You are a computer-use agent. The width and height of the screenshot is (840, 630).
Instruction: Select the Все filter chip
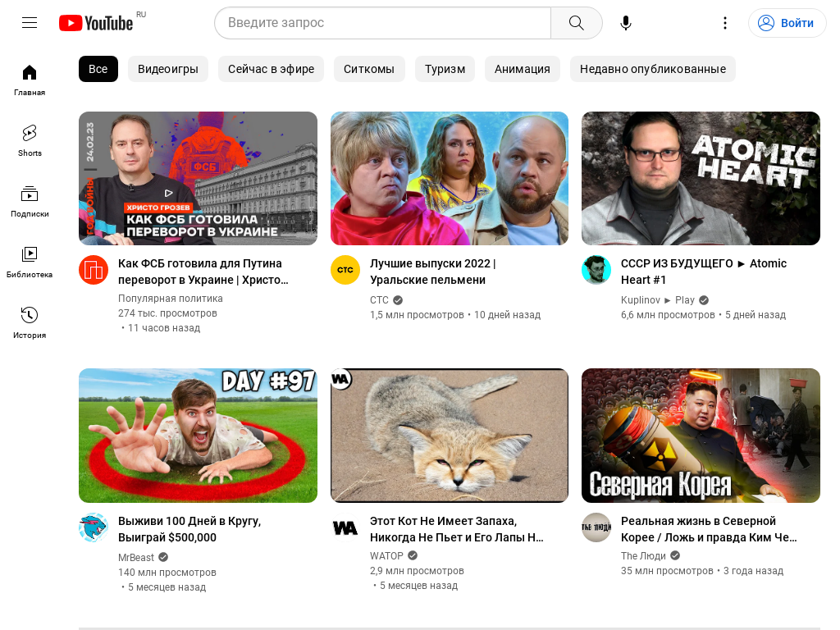pos(98,69)
